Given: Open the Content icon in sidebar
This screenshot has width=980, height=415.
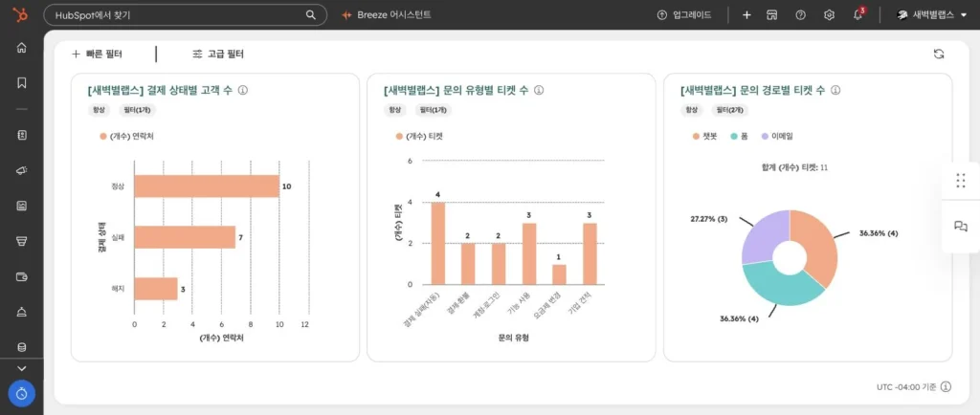Looking at the screenshot, I should click(22, 206).
